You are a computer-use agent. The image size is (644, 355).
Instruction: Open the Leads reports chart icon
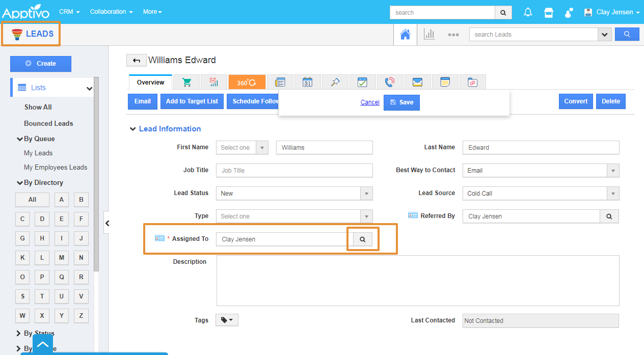click(x=430, y=35)
